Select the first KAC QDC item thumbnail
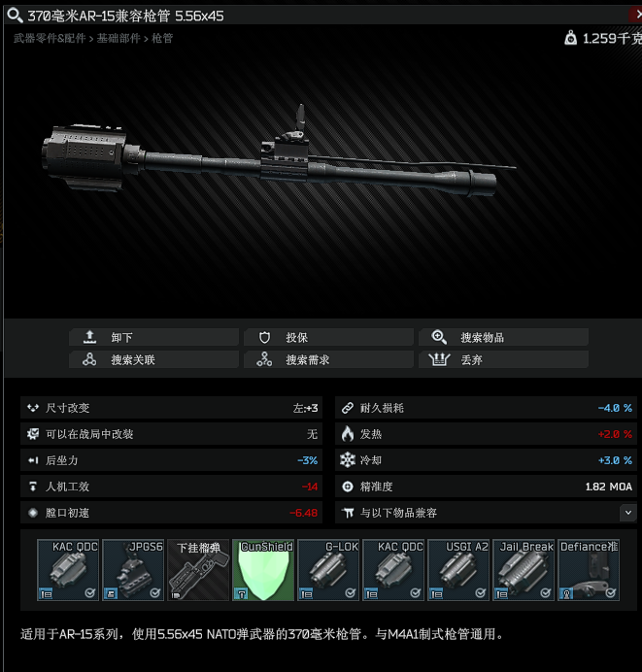This screenshot has height=672, width=642. coord(68,570)
